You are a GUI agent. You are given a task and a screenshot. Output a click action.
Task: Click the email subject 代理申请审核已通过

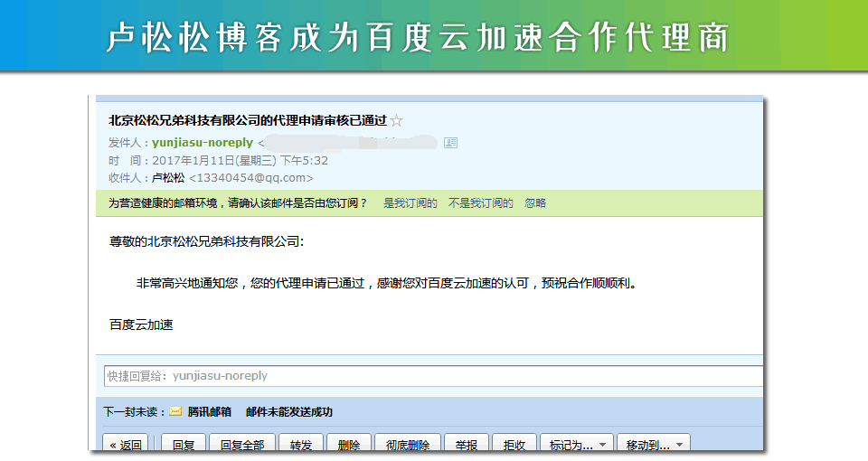(248, 120)
